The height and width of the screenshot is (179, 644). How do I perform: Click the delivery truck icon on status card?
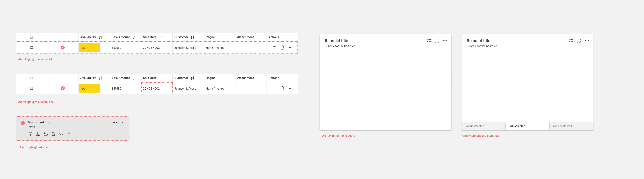point(61,134)
